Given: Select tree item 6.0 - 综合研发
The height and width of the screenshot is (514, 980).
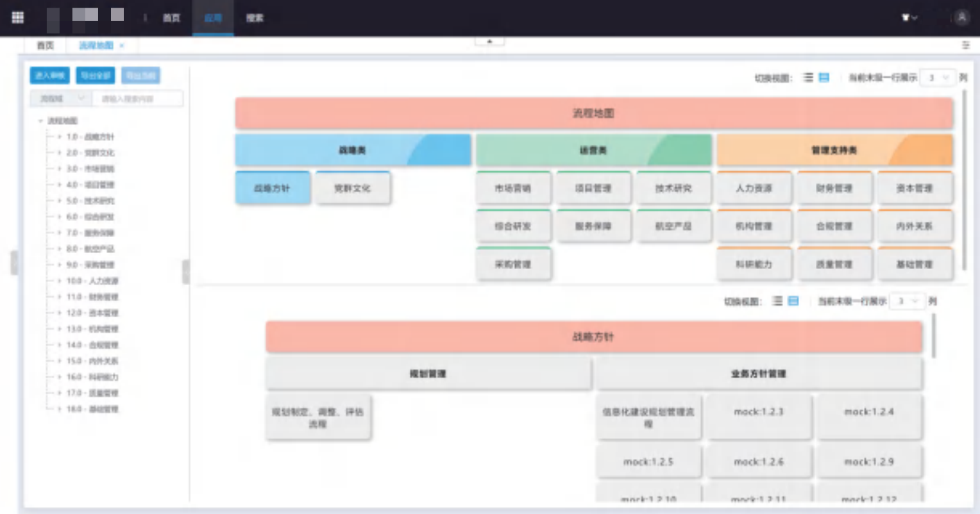Looking at the screenshot, I should click(x=90, y=217).
